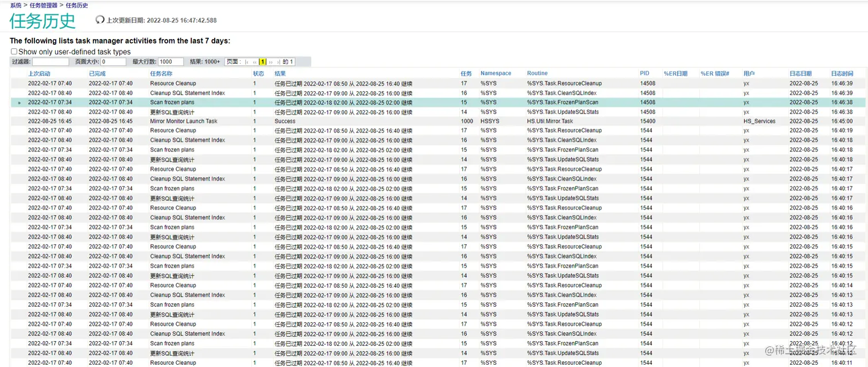Sort by 结果 column header
The height and width of the screenshot is (367, 868).
(280, 73)
